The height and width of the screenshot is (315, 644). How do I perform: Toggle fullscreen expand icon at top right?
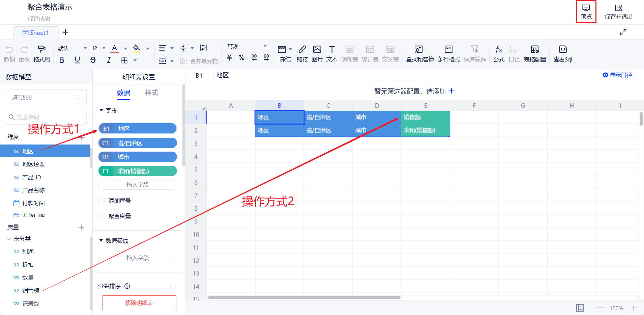623,32
